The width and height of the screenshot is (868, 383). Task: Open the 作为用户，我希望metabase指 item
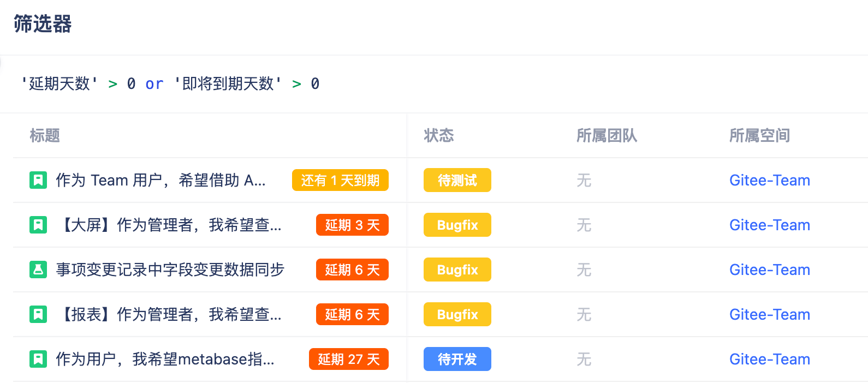point(165,359)
